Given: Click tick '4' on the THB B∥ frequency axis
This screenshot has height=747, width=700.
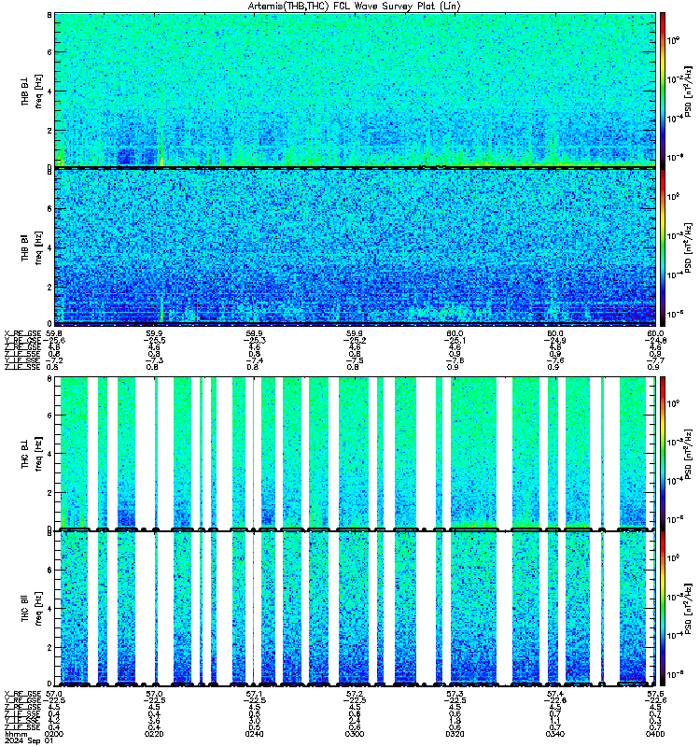Looking at the screenshot, I should pos(49,247).
